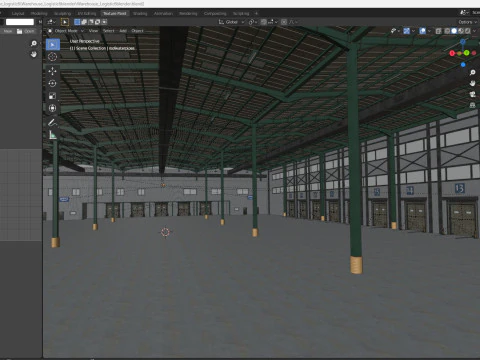This screenshot has width=480, height=360.
Task: Click the active select tool header icon
Action: 65,22
